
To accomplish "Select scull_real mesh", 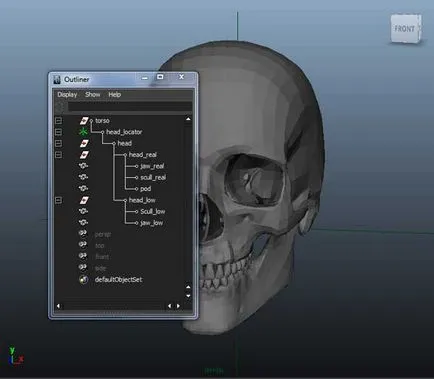I will click(153, 177).
